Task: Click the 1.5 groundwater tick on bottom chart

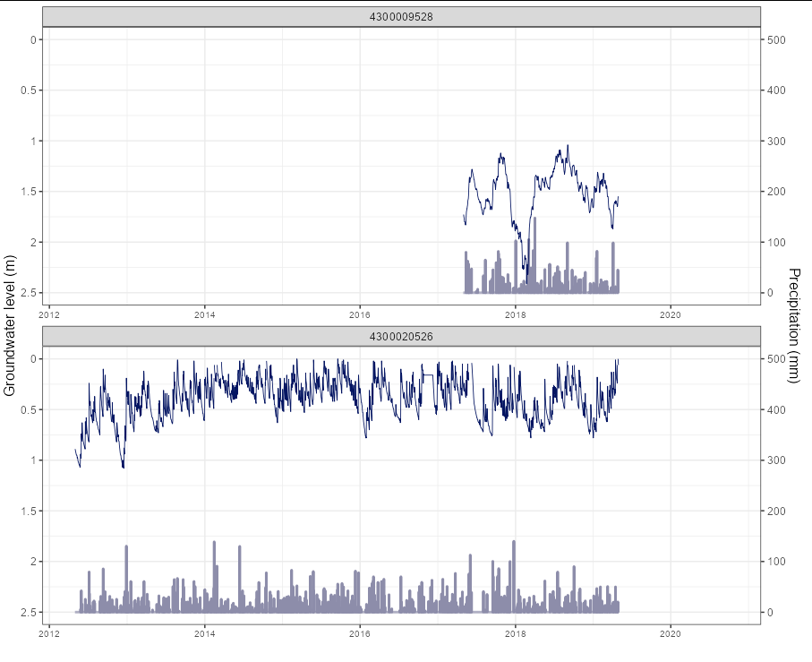Action: (29, 512)
